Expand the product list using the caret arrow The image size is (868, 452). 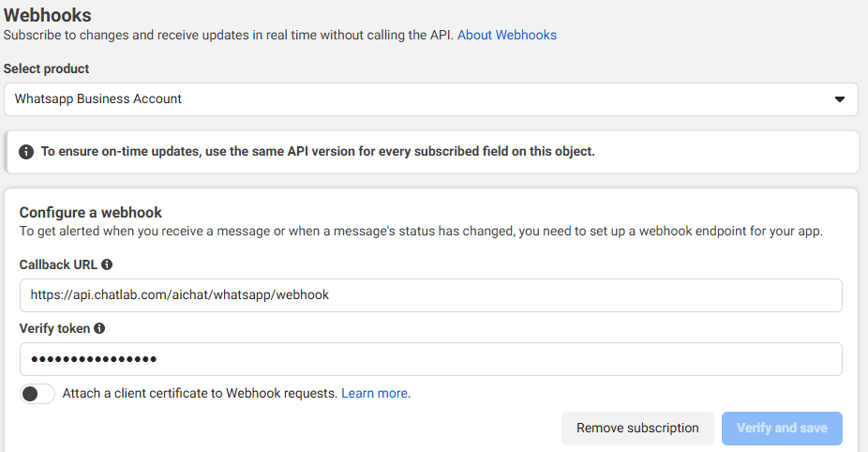(x=839, y=99)
